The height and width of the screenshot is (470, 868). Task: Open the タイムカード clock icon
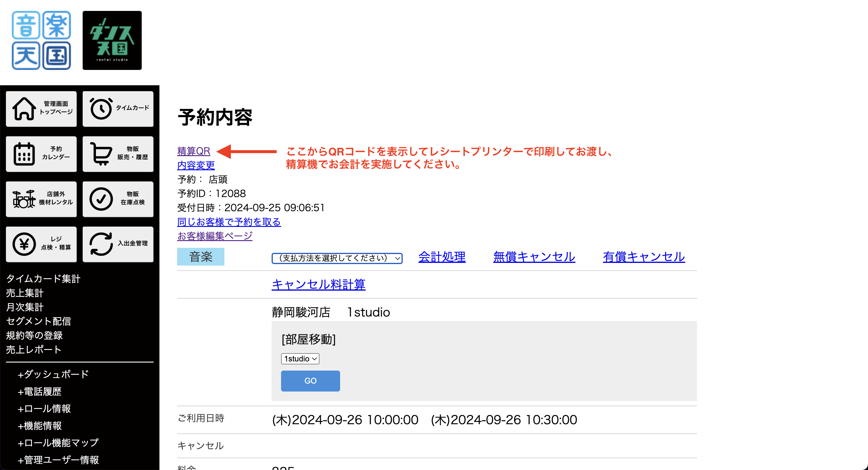coord(101,108)
